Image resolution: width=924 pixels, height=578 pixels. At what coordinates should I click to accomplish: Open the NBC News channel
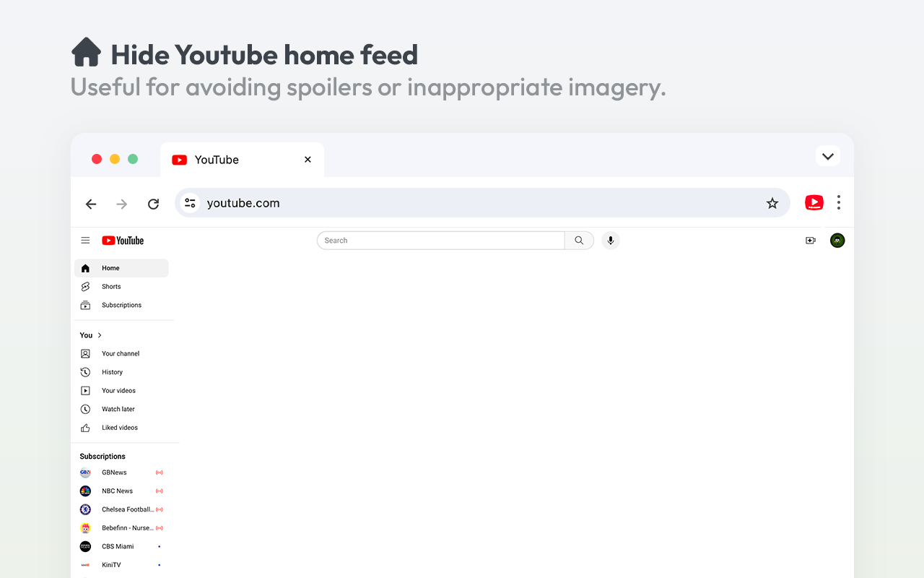(117, 491)
